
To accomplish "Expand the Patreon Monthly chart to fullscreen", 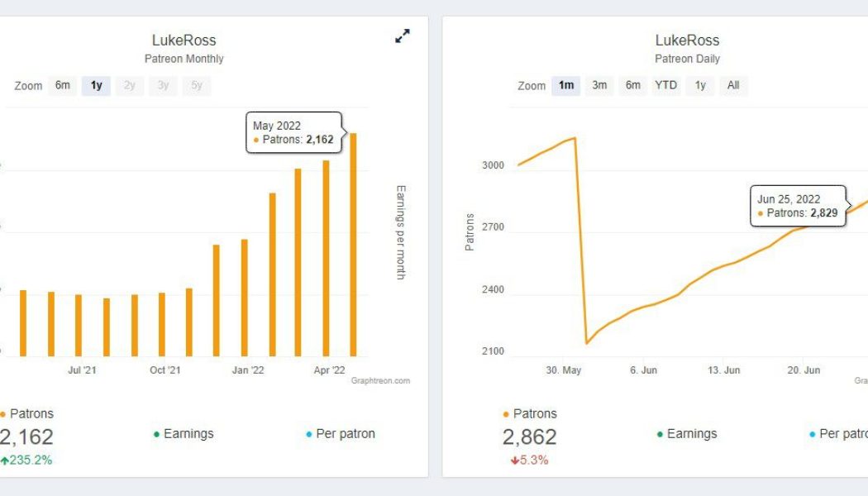I will [403, 36].
